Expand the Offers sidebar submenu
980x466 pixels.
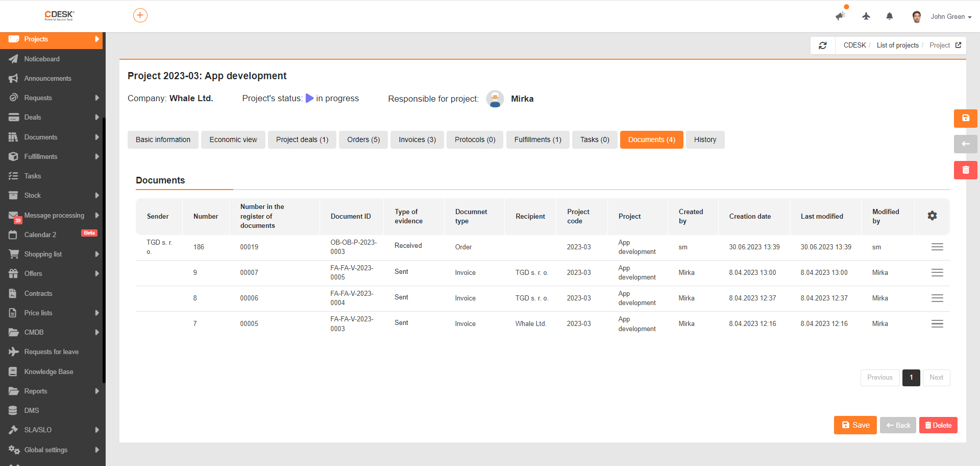(96, 273)
